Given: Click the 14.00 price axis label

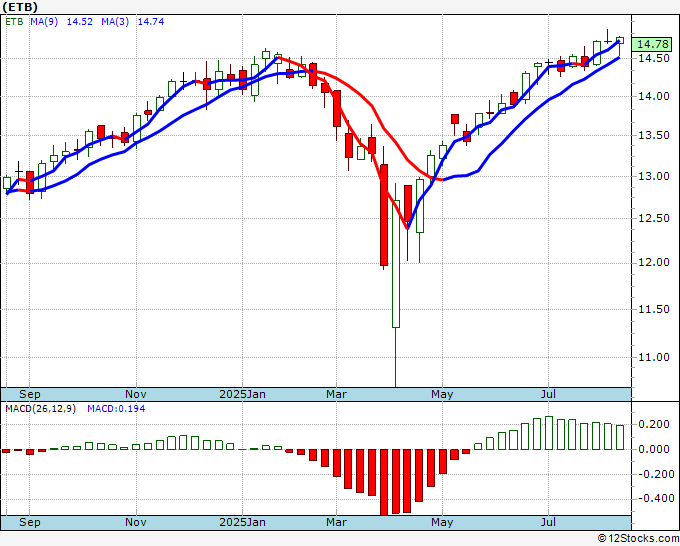Looking at the screenshot, I should 654,97.
